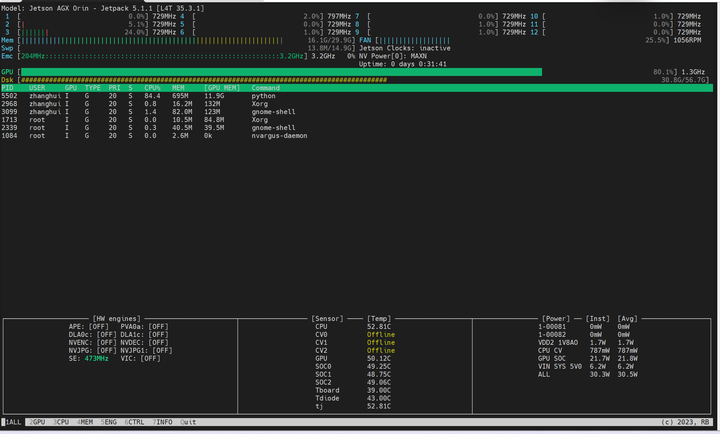Click Quit in the bottom bar
The height and width of the screenshot is (434, 720).
(x=188, y=422)
